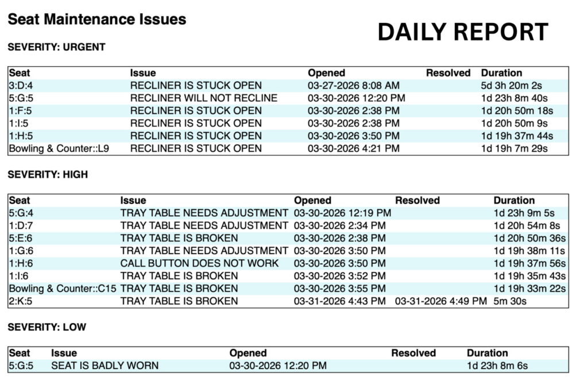Select the Seat Maintenance Issues heading
This screenshot has width=588, height=392.
[96, 20]
